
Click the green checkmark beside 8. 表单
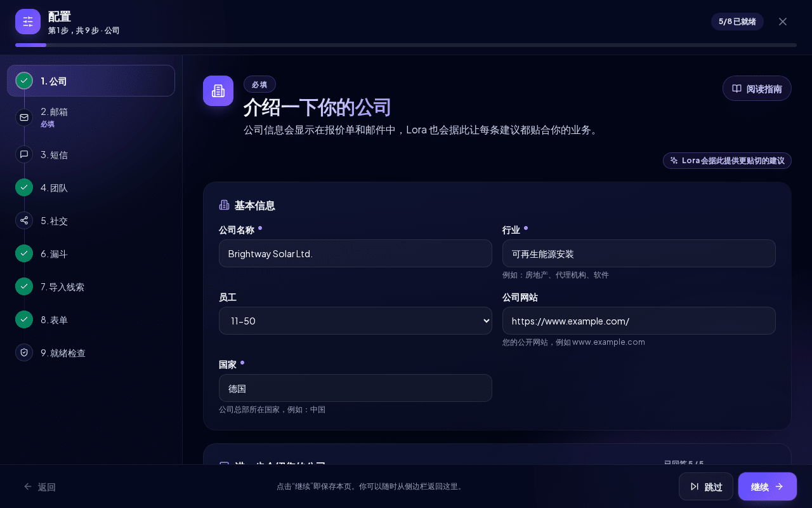click(24, 319)
